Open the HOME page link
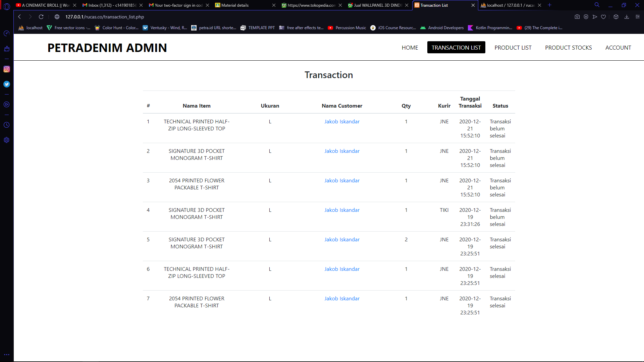The height and width of the screenshot is (362, 644). point(410,48)
